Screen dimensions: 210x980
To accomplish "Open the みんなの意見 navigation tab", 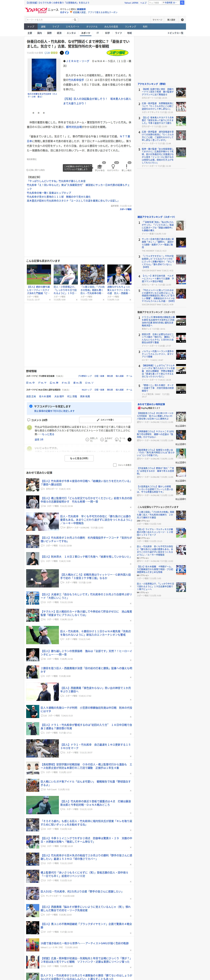I will [x=111, y=27].
